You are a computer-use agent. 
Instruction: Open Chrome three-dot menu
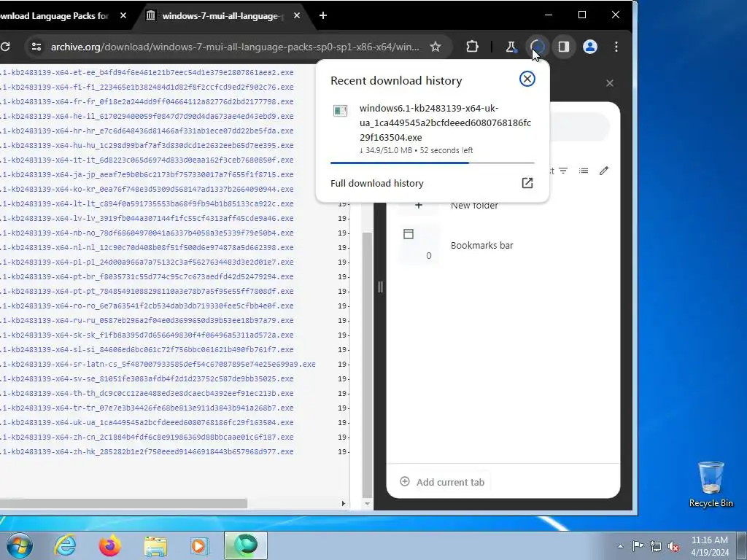click(616, 47)
